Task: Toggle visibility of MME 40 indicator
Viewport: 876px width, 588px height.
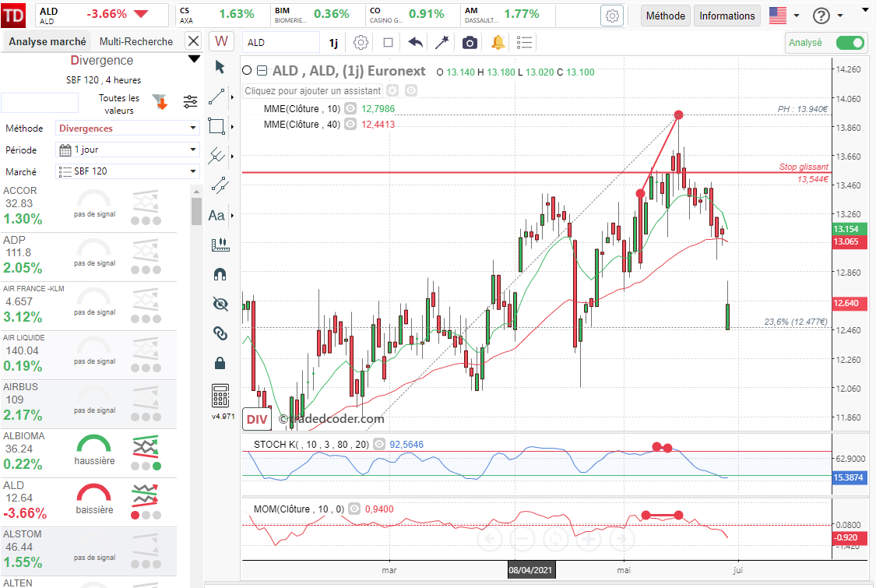Action: pos(350,124)
